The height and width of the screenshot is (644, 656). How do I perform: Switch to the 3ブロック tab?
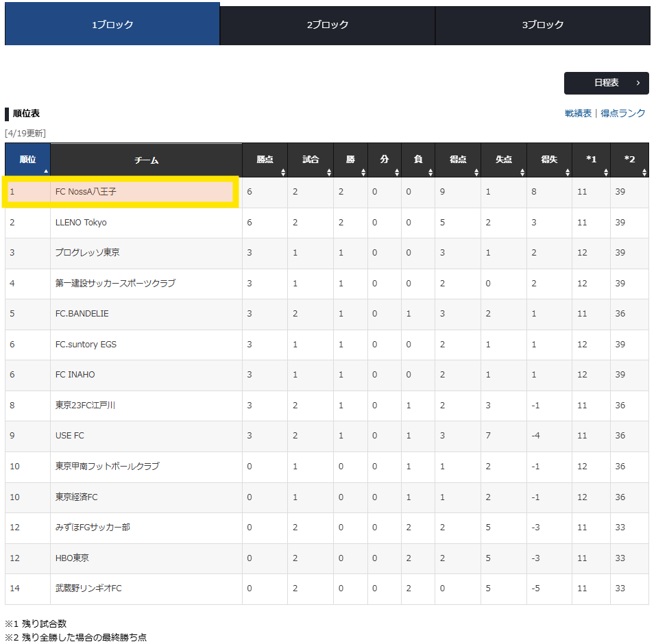[542, 25]
